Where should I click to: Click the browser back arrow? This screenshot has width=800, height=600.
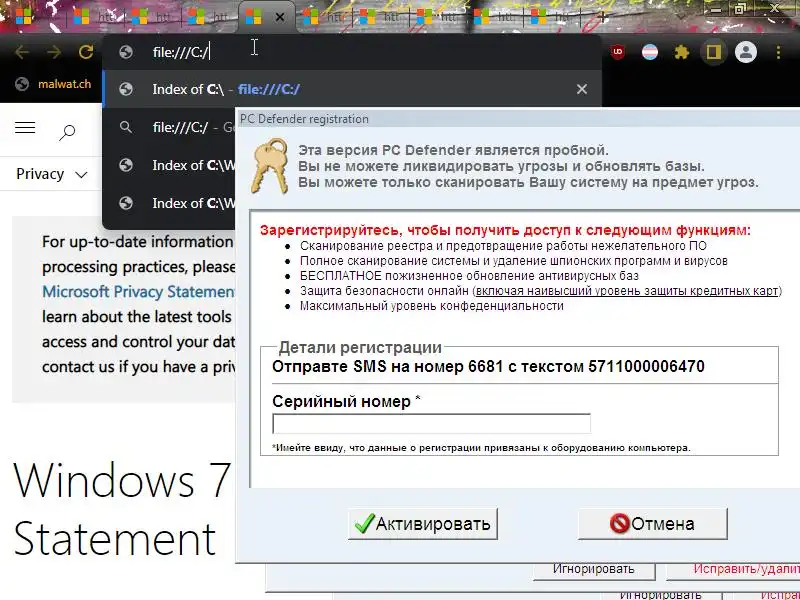tap(21, 52)
